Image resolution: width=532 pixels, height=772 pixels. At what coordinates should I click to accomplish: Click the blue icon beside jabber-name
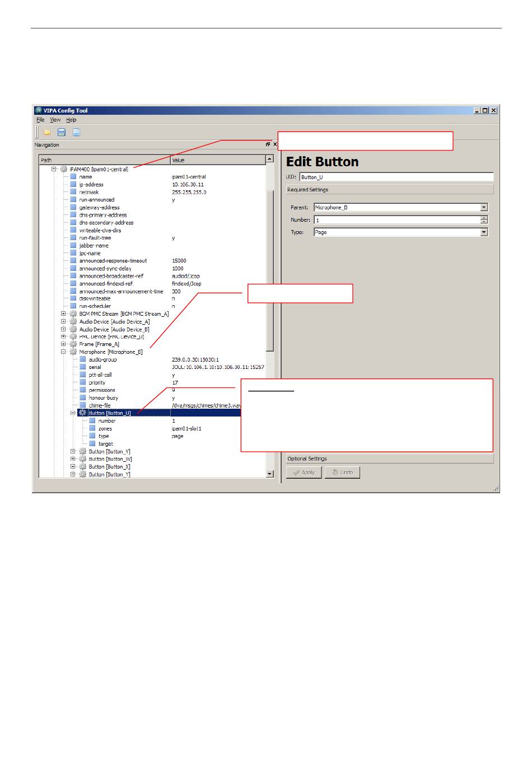73,245
